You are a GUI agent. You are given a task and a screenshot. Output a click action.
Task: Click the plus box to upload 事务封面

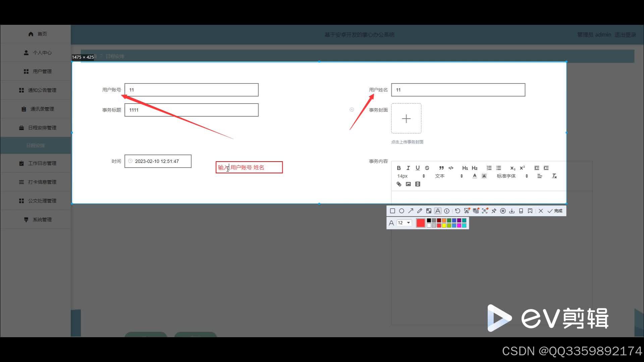click(406, 118)
